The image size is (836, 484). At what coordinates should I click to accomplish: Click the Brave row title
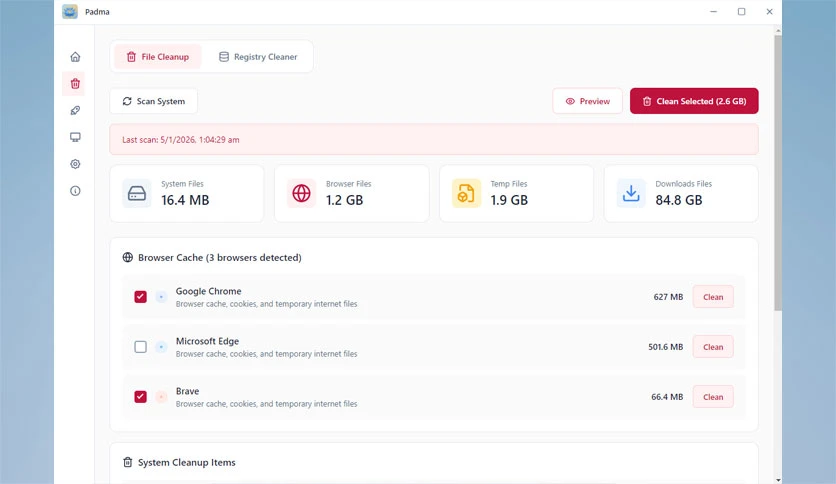pyautogui.click(x=187, y=391)
